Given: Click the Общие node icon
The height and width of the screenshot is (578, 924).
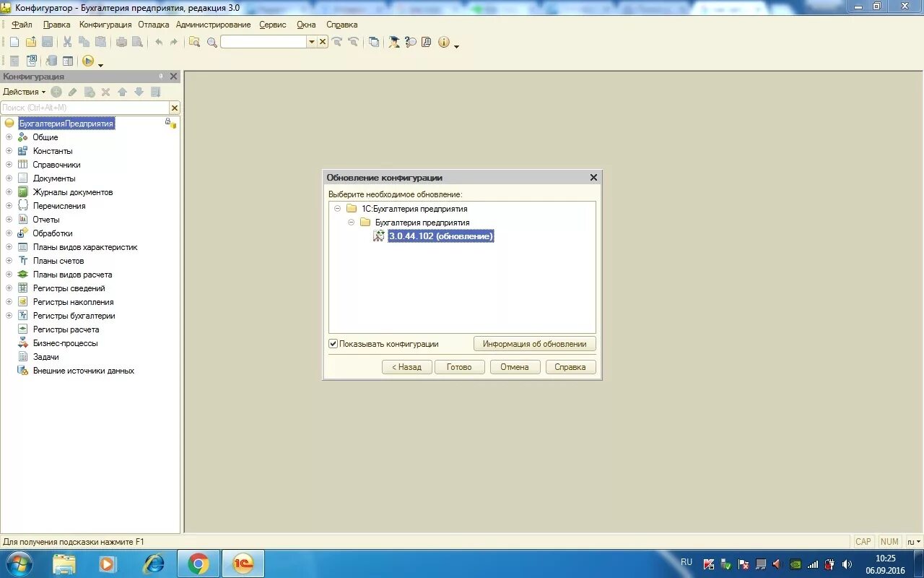Looking at the screenshot, I should (22, 137).
